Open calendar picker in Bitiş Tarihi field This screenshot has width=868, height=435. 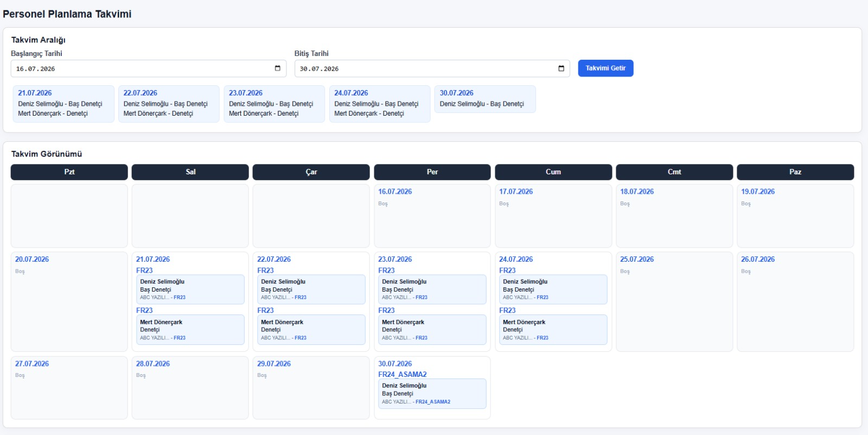click(x=561, y=68)
